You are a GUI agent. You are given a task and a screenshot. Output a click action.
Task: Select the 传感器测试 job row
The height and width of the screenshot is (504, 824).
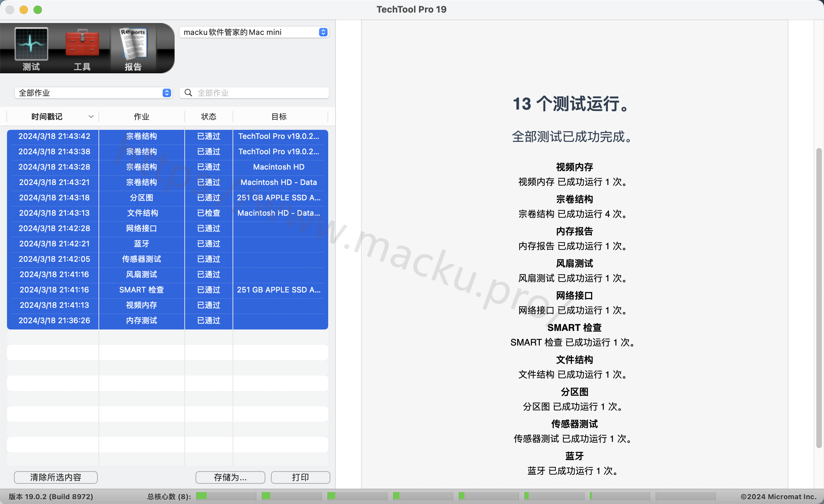(x=168, y=259)
